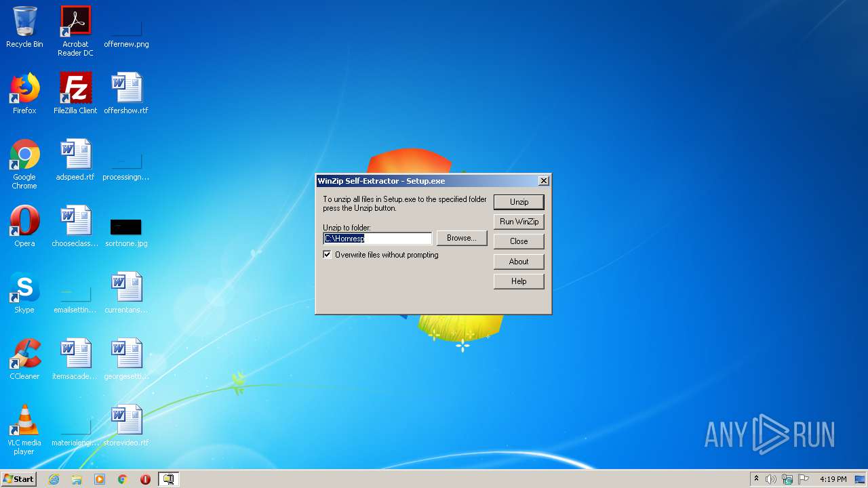Select the Google Chrome desktop shortcut
868x488 pixels.
[x=24, y=164]
